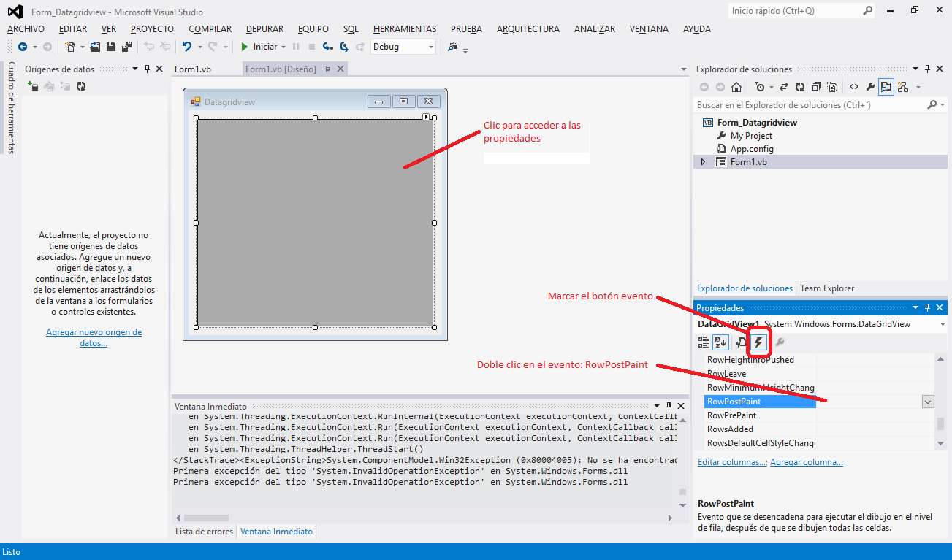Screen dimensions: 952x560
Task: Click the Editar columnas link
Action: pyautogui.click(x=731, y=461)
